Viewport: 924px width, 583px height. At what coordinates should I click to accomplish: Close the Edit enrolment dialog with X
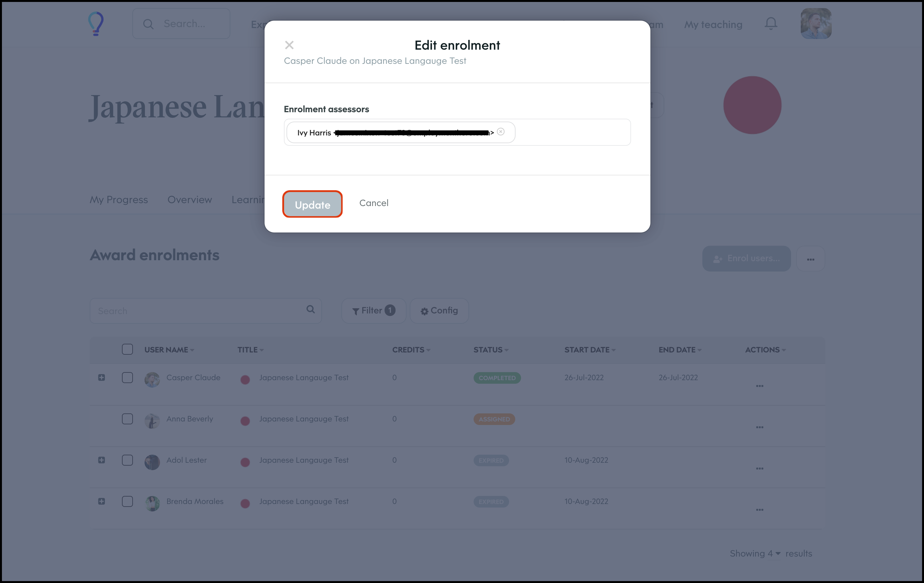tap(289, 45)
